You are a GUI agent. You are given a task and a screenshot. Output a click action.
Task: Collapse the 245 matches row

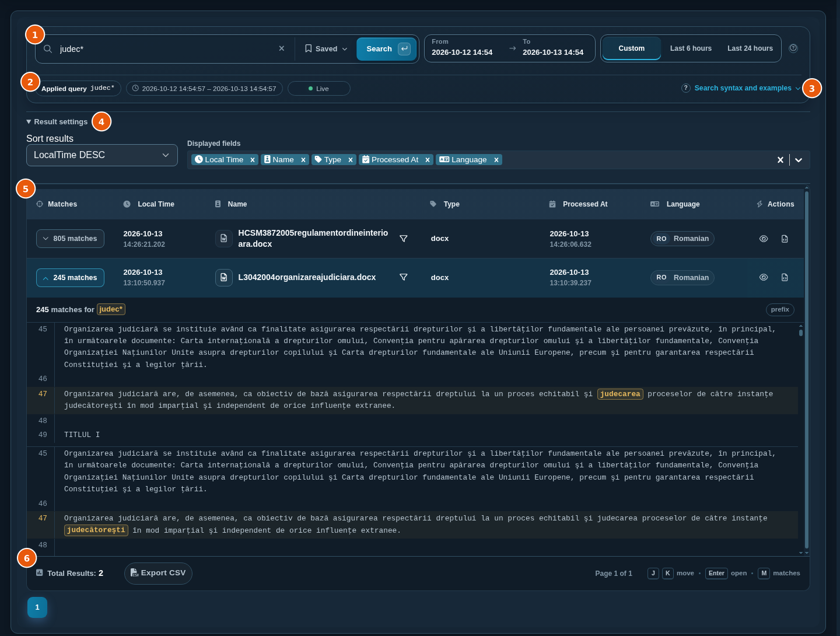tap(71, 278)
